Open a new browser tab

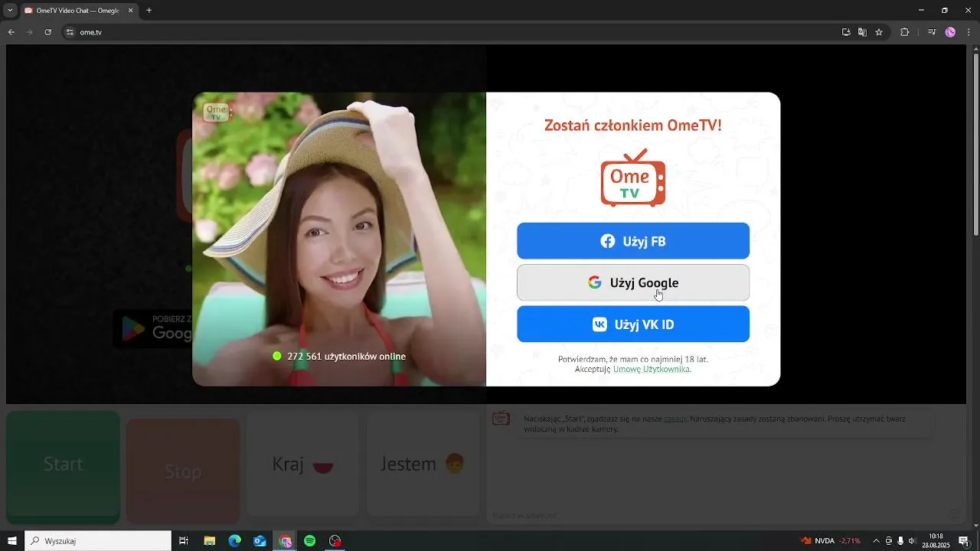(149, 11)
